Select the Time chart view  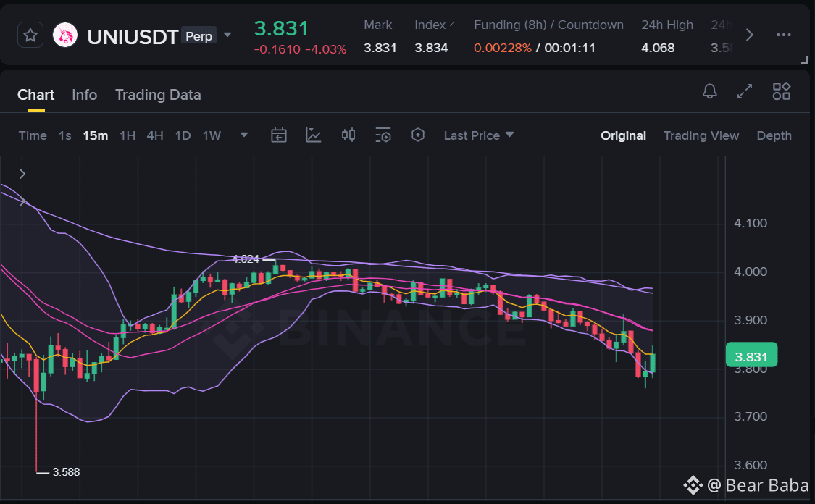(x=33, y=135)
